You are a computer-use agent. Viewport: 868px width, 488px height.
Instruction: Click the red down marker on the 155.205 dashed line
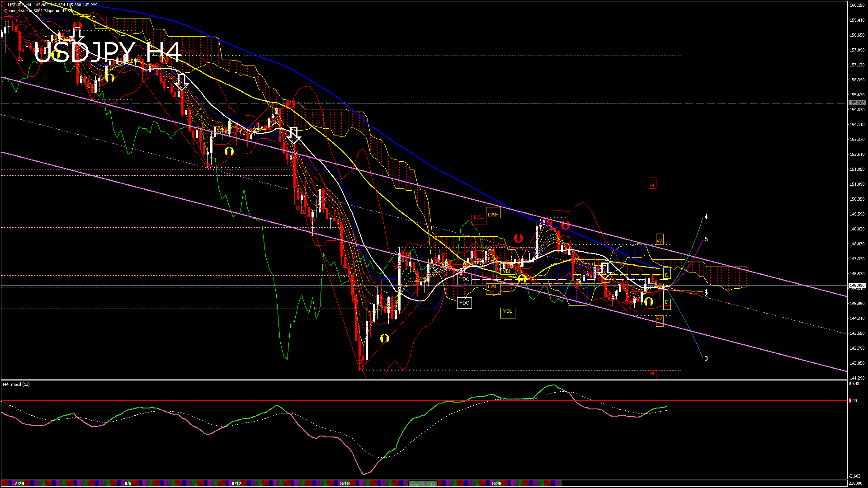point(291,103)
